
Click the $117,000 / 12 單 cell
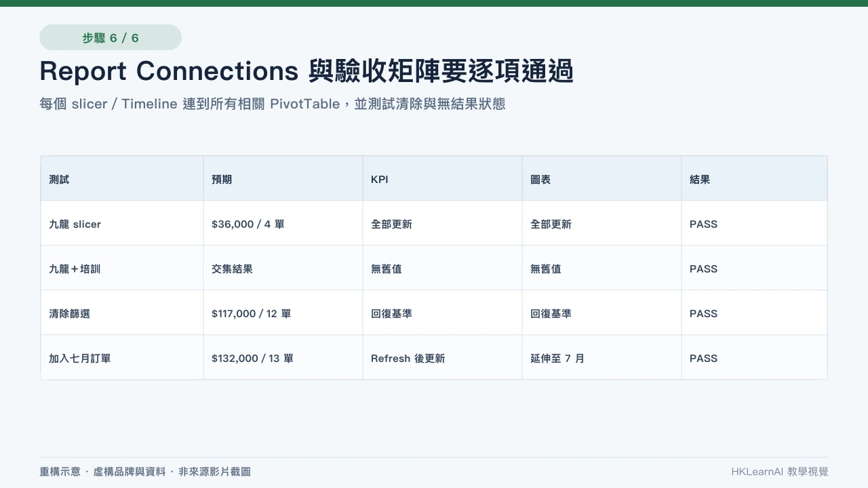(283, 313)
